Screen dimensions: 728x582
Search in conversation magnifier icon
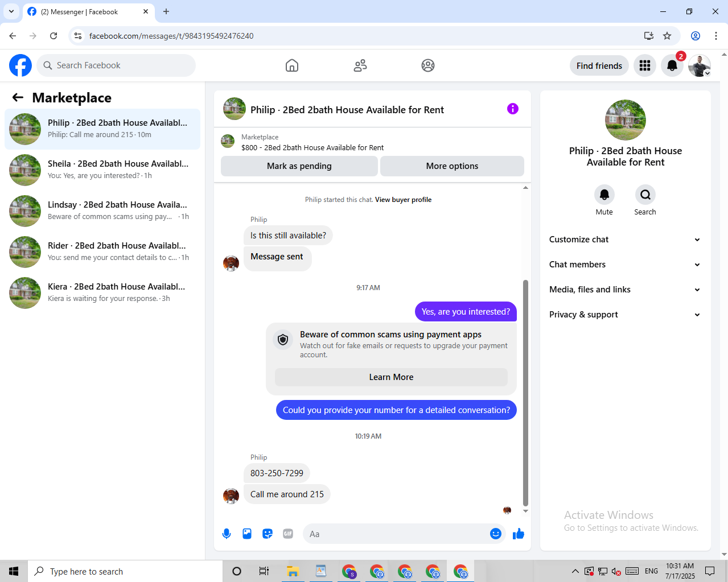tap(645, 195)
